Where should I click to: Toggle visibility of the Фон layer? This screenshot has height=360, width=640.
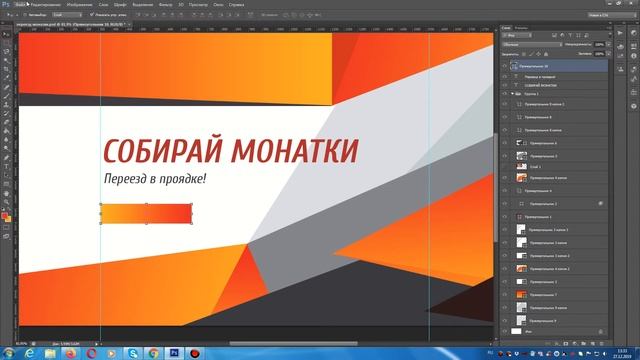coord(504,331)
